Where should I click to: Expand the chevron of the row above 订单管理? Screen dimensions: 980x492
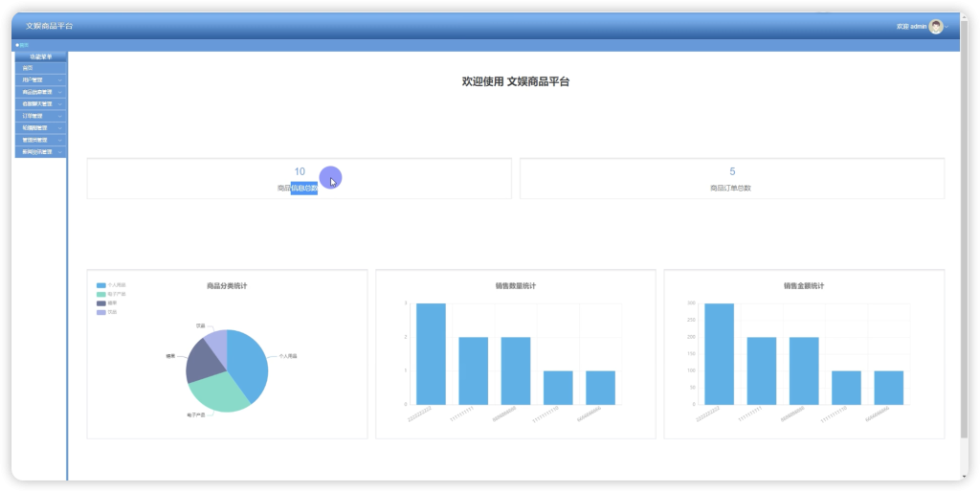click(x=60, y=103)
